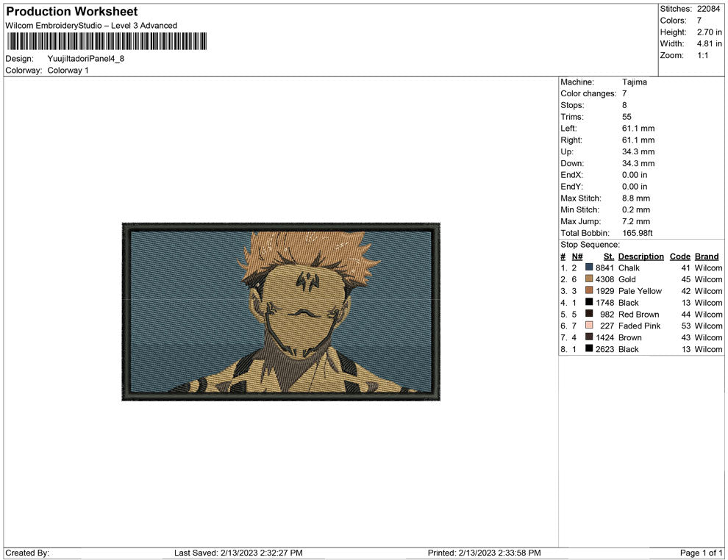Click the Height value 2.70 in
The height and width of the screenshot is (560, 728).
710,32
